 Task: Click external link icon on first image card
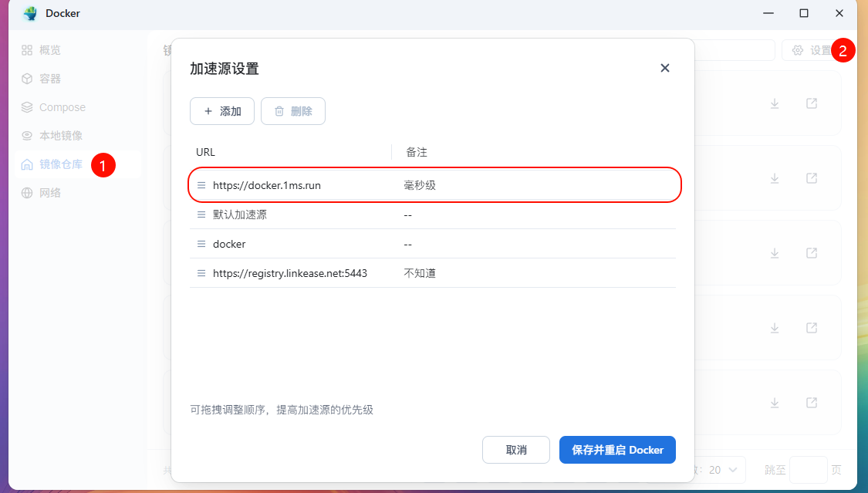[x=812, y=103]
